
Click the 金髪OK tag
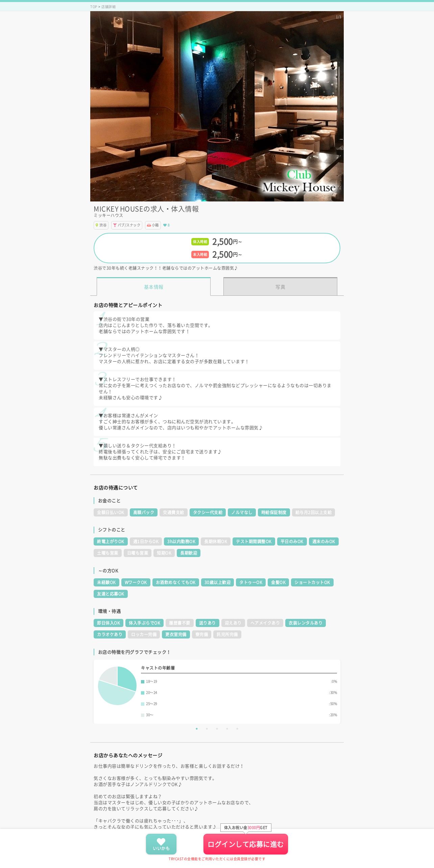(278, 582)
